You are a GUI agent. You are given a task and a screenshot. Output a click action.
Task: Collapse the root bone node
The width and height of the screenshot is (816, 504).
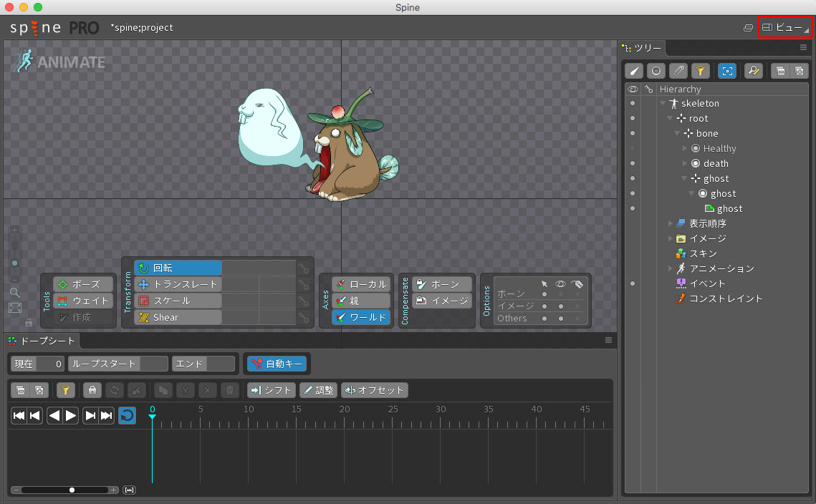[x=671, y=119]
